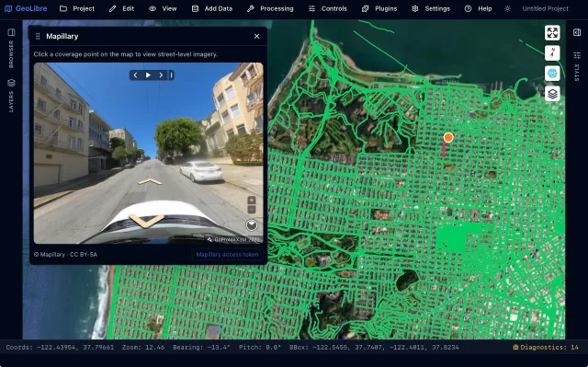
Task: Click the map fullscreen button
Action: tap(552, 32)
